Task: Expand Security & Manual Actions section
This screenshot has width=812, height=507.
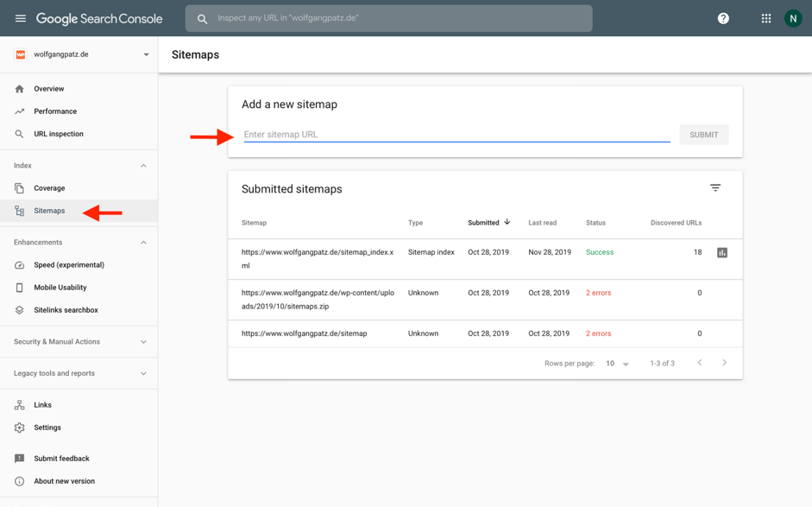Action: coord(143,342)
